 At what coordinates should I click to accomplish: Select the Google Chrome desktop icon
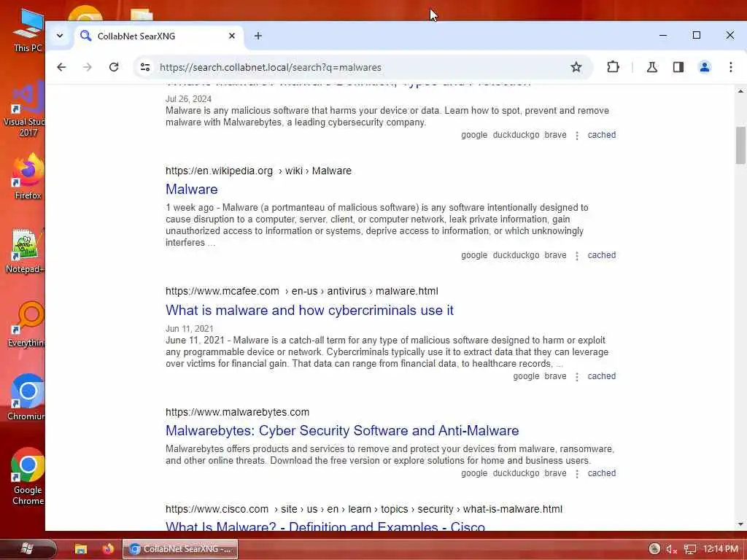pos(28,477)
